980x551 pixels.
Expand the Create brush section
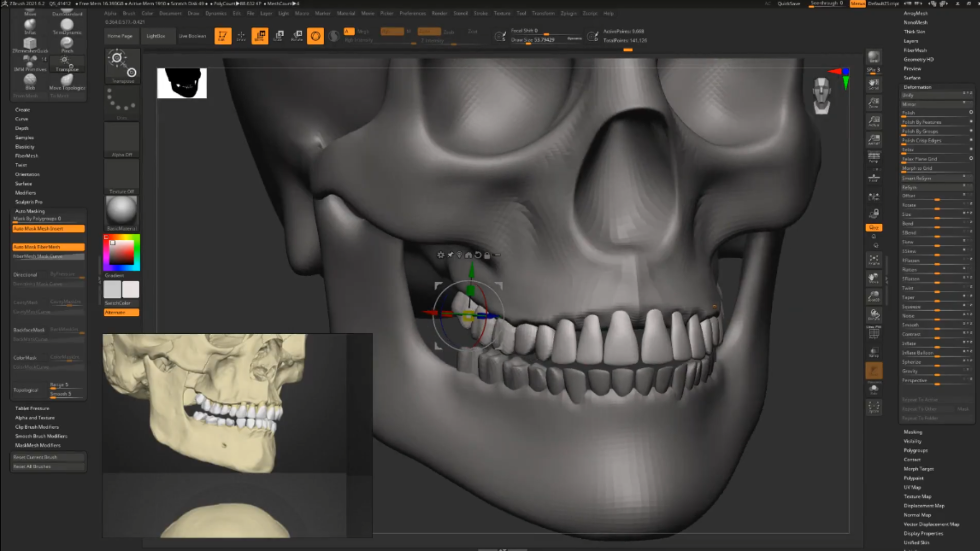point(22,110)
